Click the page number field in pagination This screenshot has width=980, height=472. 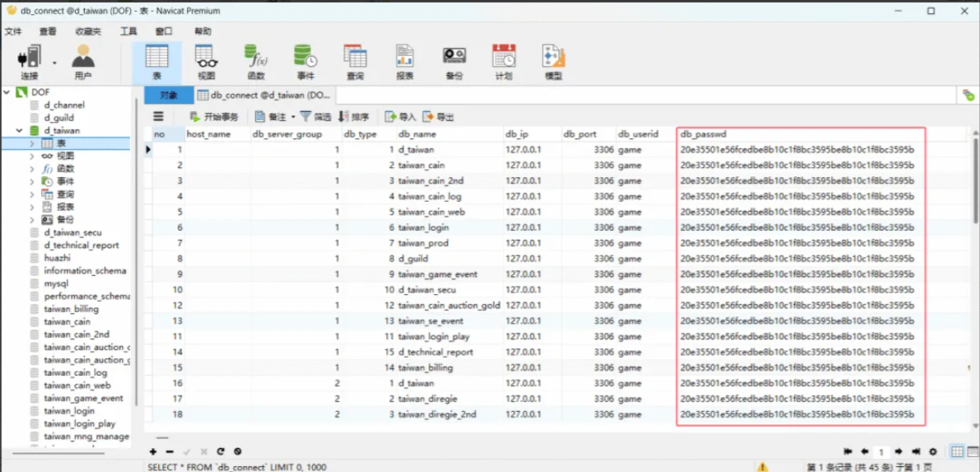click(881, 451)
